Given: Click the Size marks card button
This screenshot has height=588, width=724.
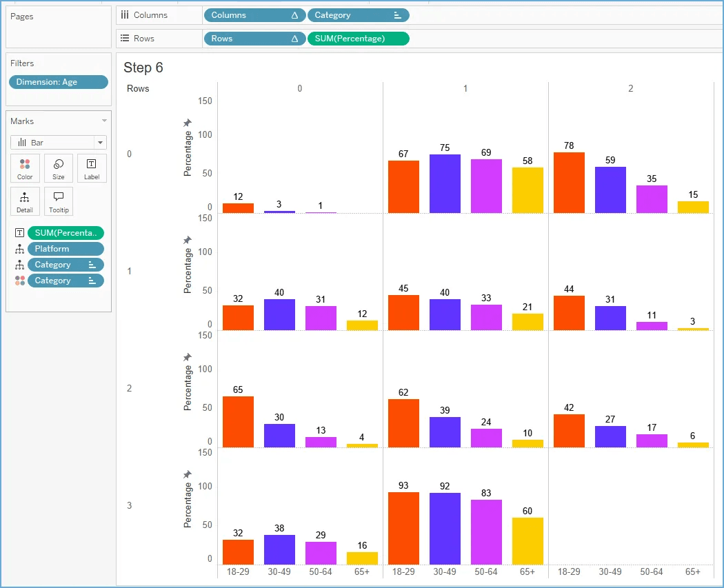Looking at the screenshot, I should pos(59,168).
